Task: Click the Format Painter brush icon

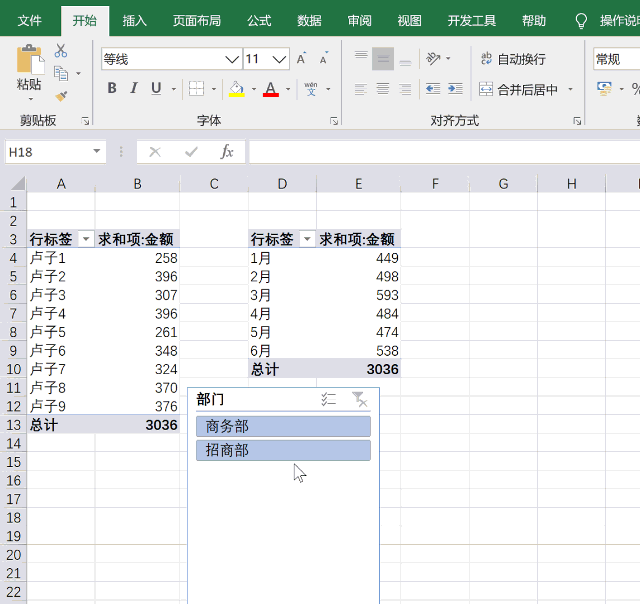Action: click(x=61, y=96)
